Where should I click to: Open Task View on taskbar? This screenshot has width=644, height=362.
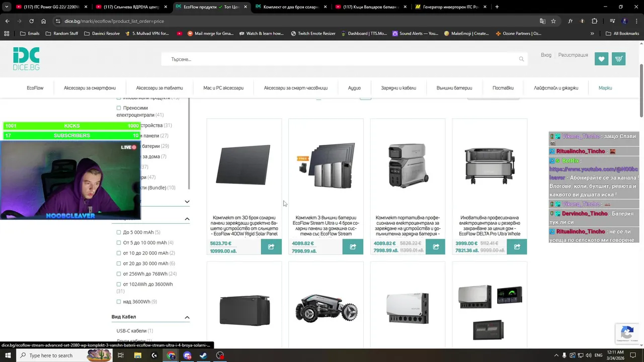pos(120,355)
